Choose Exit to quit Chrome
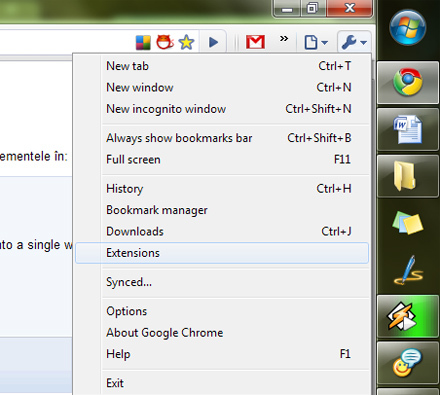The height and width of the screenshot is (395, 440). point(222,383)
